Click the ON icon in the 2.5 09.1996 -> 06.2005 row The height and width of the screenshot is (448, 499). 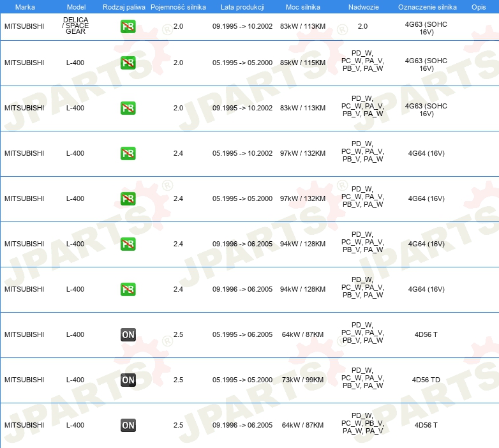coord(128,426)
